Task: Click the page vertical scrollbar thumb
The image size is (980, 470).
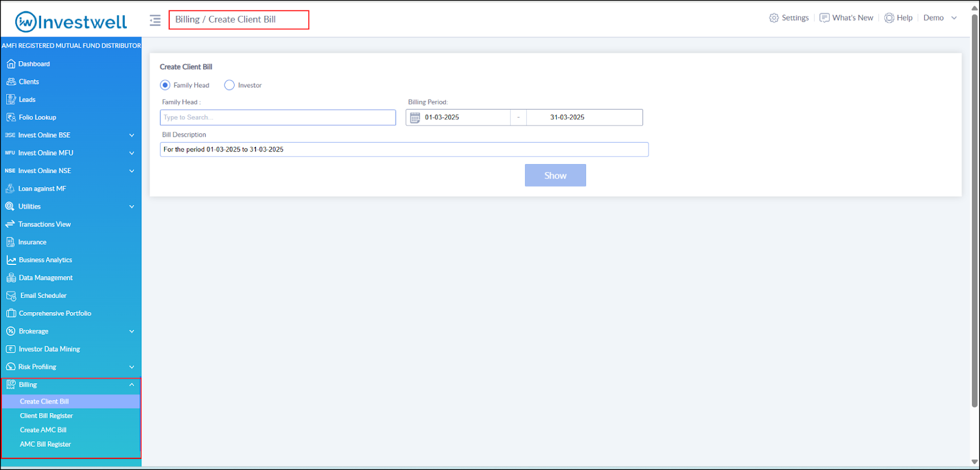Action: pos(974,210)
